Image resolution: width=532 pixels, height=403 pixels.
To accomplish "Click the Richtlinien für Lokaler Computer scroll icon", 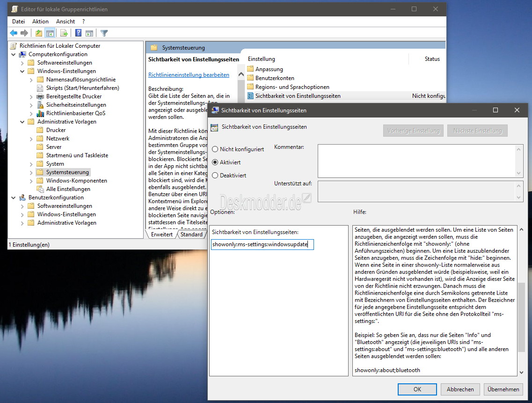I will tap(14, 45).
